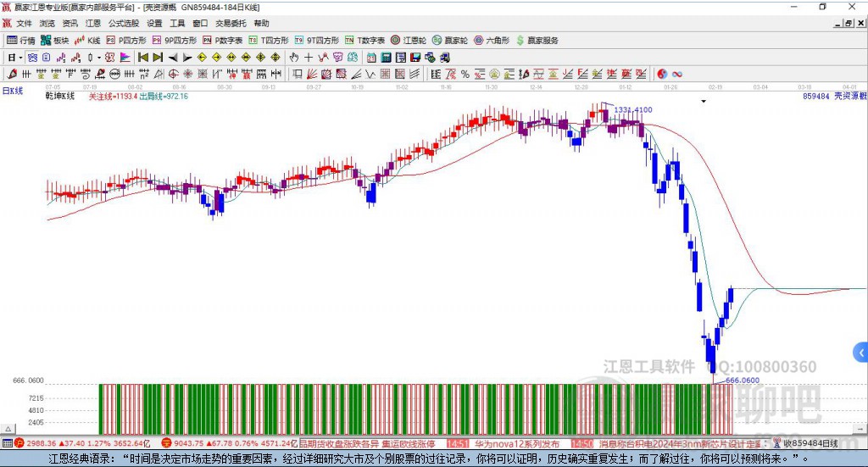The width and height of the screenshot is (868, 467).
Task: Open the 工具 menu
Action: (177, 23)
